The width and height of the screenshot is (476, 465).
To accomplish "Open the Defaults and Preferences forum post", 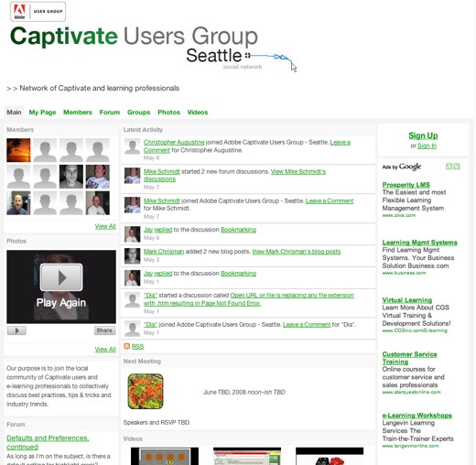I will click(48, 442).
